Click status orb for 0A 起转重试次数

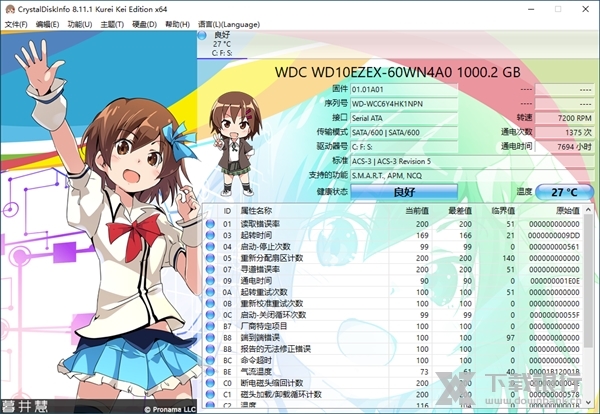click(x=210, y=292)
